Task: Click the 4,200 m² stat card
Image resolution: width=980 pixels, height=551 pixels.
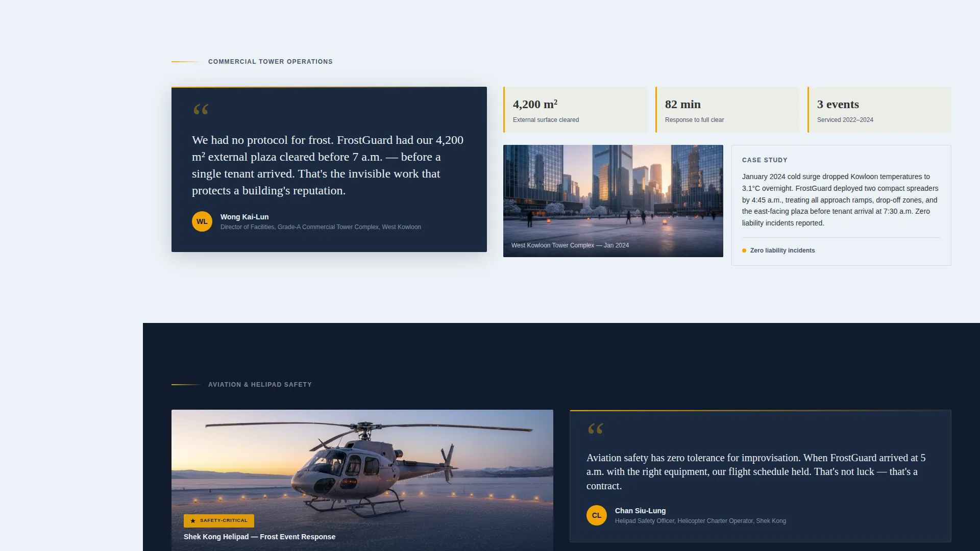Action: (x=575, y=110)
